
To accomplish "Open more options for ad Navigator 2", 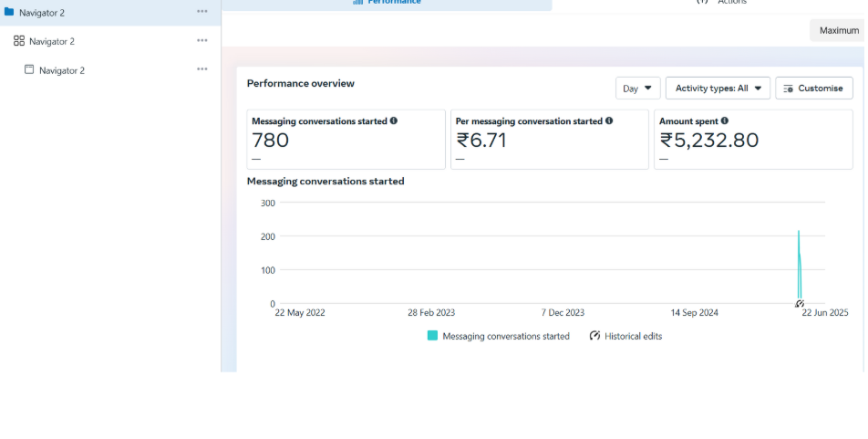I will [201, 69].
